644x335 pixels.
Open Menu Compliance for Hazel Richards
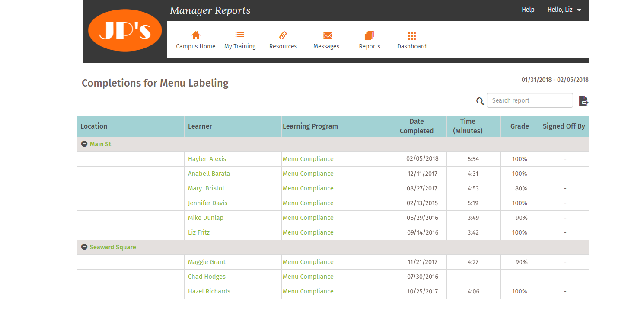coord(308,291)
